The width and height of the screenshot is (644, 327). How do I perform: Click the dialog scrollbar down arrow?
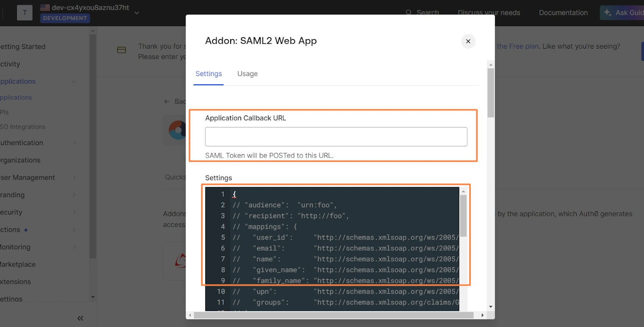click(x=491, y=306)
